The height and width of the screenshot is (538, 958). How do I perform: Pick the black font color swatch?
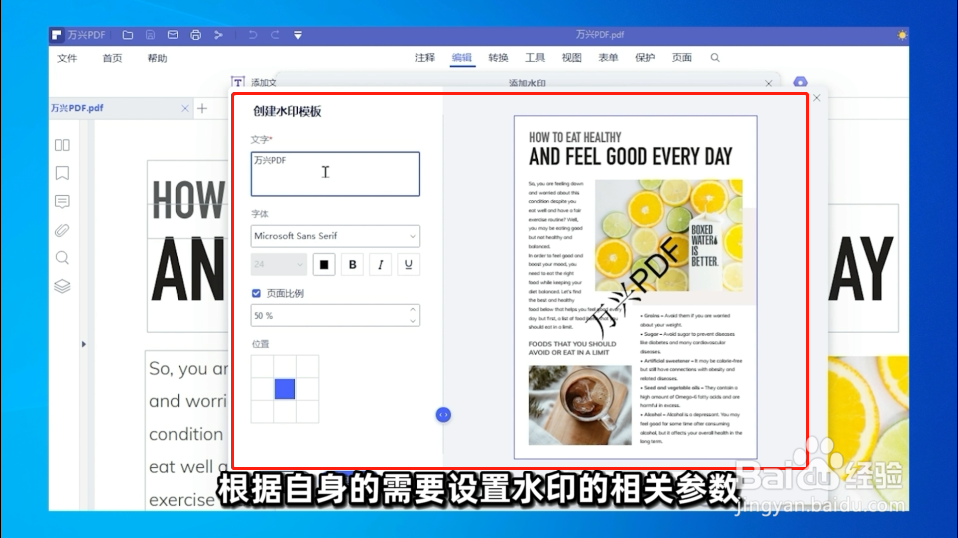[324, 264]
